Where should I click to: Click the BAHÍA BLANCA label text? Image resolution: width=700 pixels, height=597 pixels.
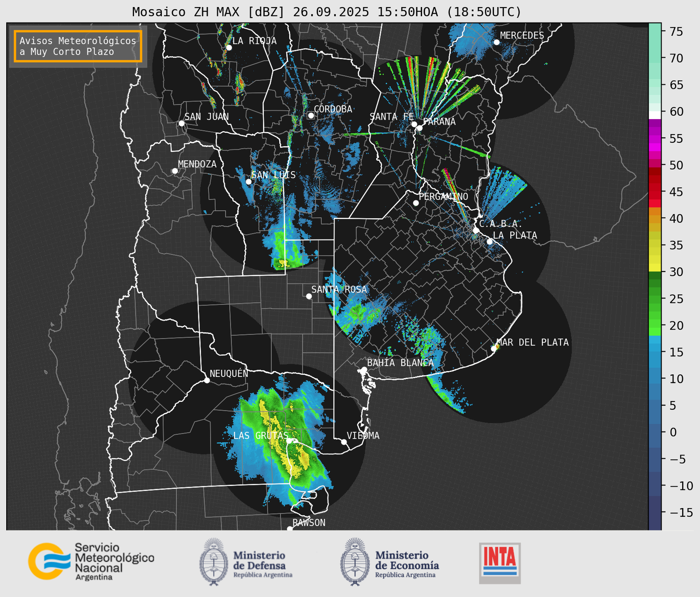coord(400,363)
